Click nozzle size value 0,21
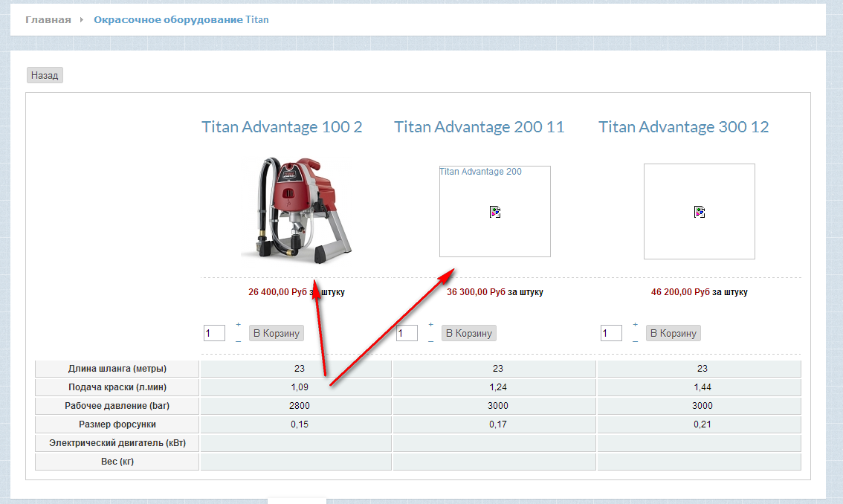 (x=702, y=424)
